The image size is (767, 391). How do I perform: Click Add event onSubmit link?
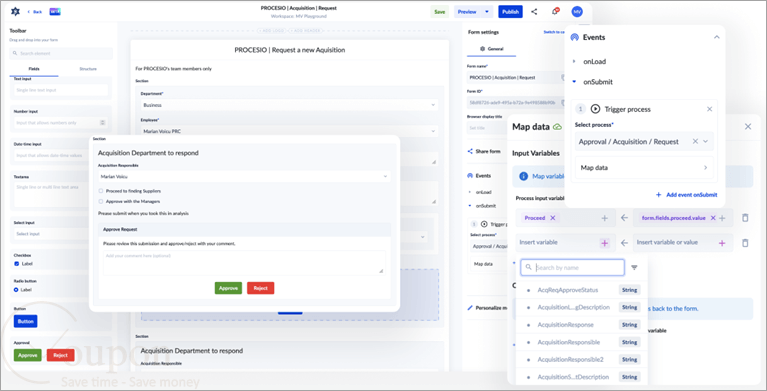[x=687, y=195]
